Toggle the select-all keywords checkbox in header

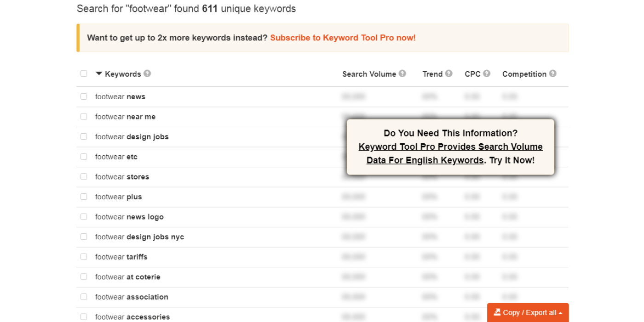pos(84,73)
